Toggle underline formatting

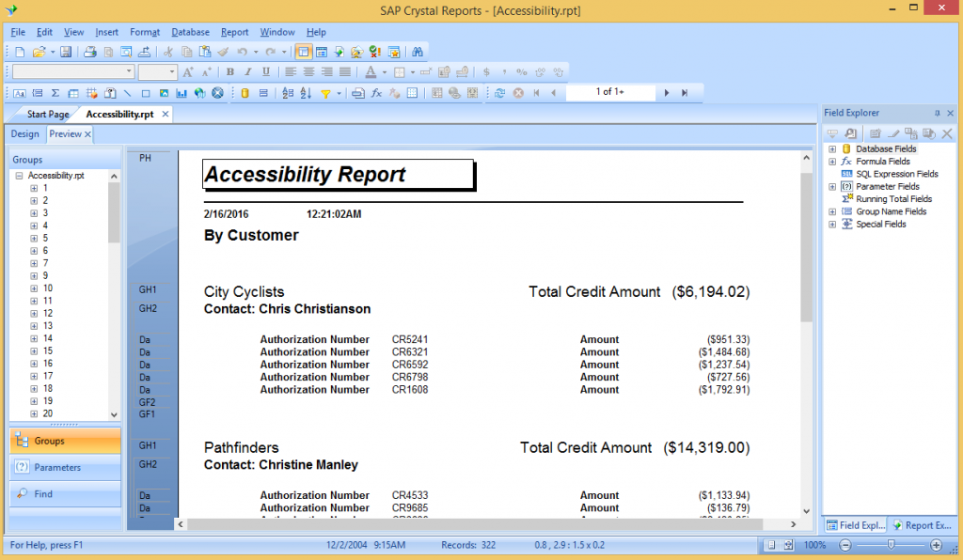(x=266, y=71)
